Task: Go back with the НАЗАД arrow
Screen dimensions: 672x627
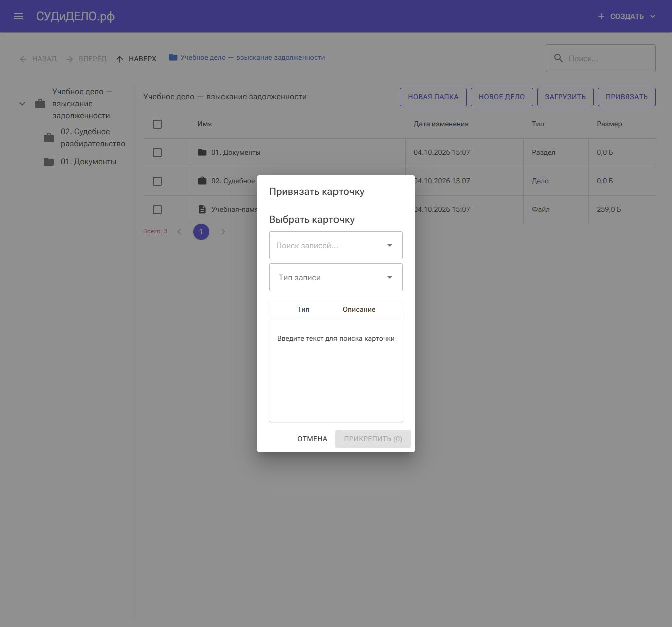Action: pos(38,59)
